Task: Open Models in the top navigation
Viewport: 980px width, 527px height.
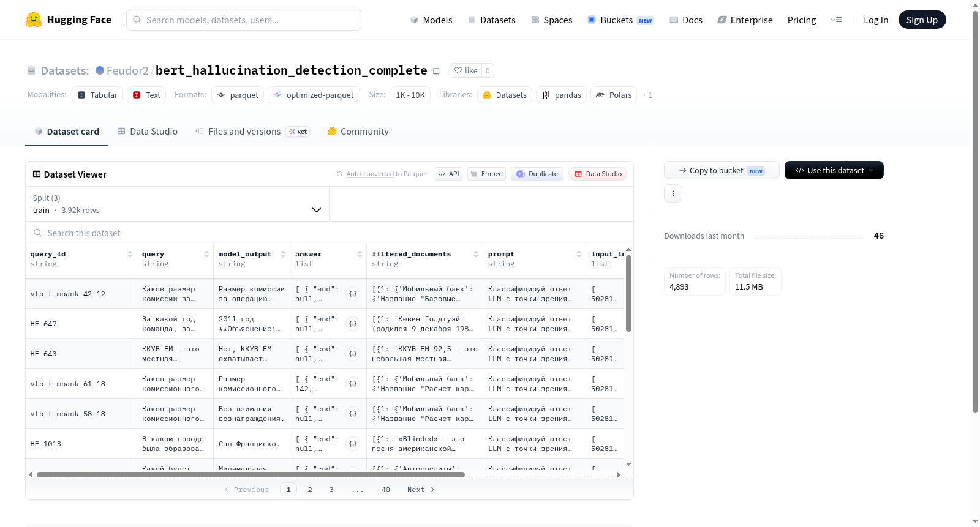Action: click(x=431, y=20)
